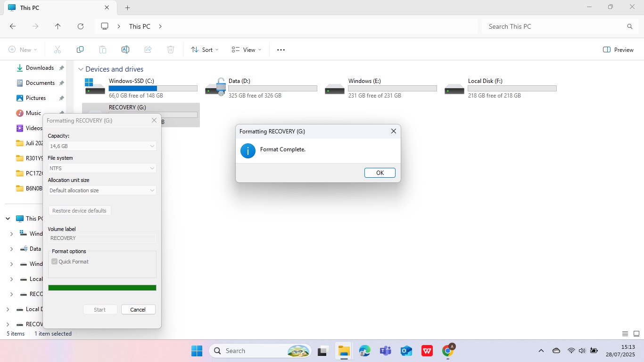Open the Allocation unit size dropdown
The height and width of the screenshot is (362, 644).
click(x=102, y=190)
